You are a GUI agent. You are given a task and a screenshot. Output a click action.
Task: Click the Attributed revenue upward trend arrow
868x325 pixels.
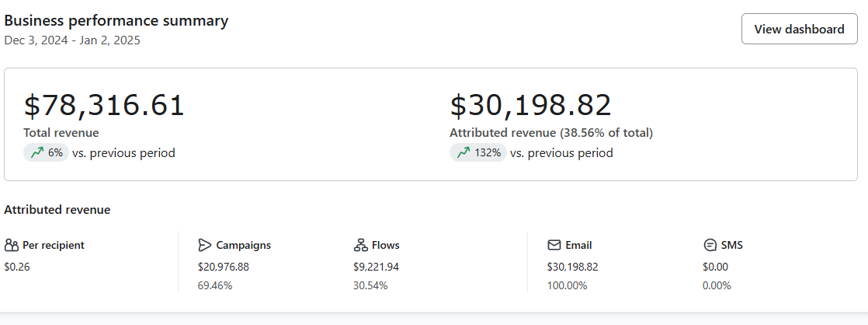click(x=464, y=153)
